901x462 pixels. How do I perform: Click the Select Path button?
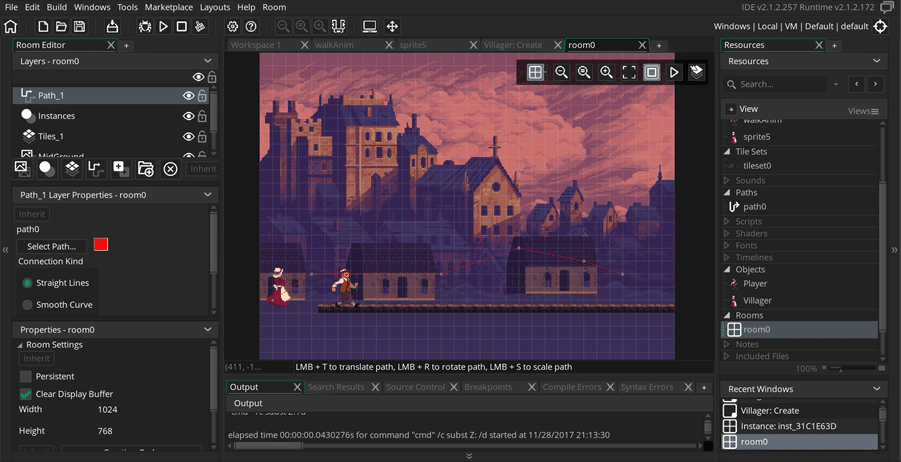click(x=52, y=246)
